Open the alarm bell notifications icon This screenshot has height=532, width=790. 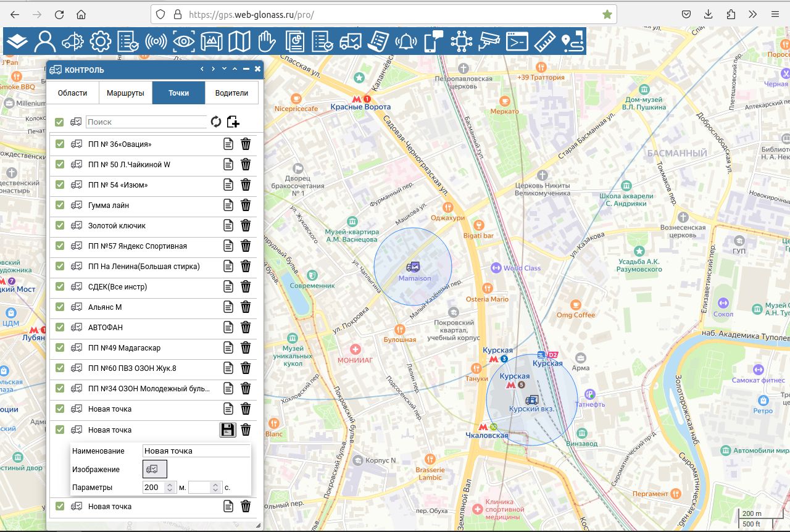(406, 41)
